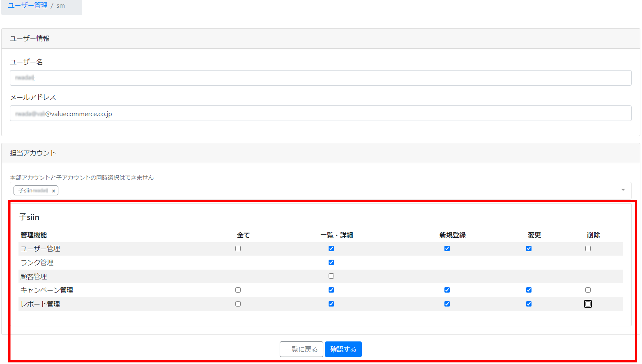Click the 変更 column header
The width and height of the screenshot is (642, 364).
pyautogui.click(x=534, y=235)
